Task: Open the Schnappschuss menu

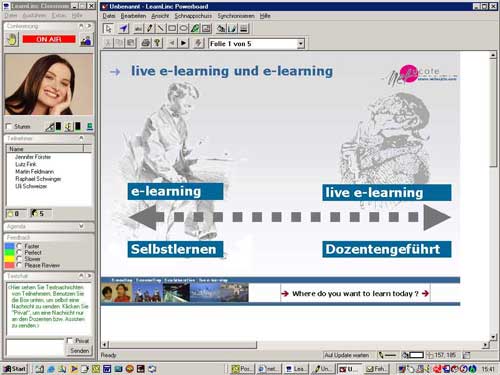Action: (193, 16)
